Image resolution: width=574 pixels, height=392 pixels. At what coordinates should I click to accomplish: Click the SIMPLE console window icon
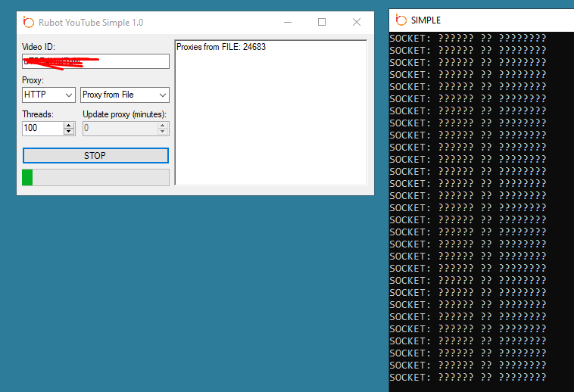click(x=401, y=20)
